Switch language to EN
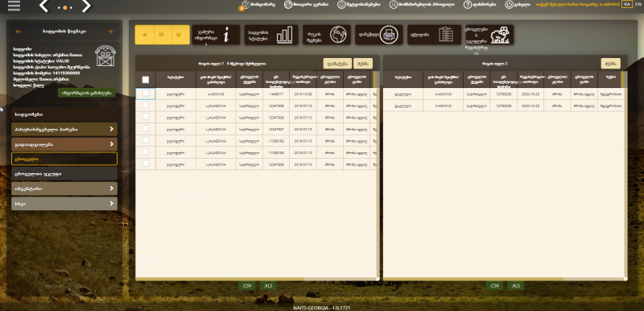 [638, 4]
